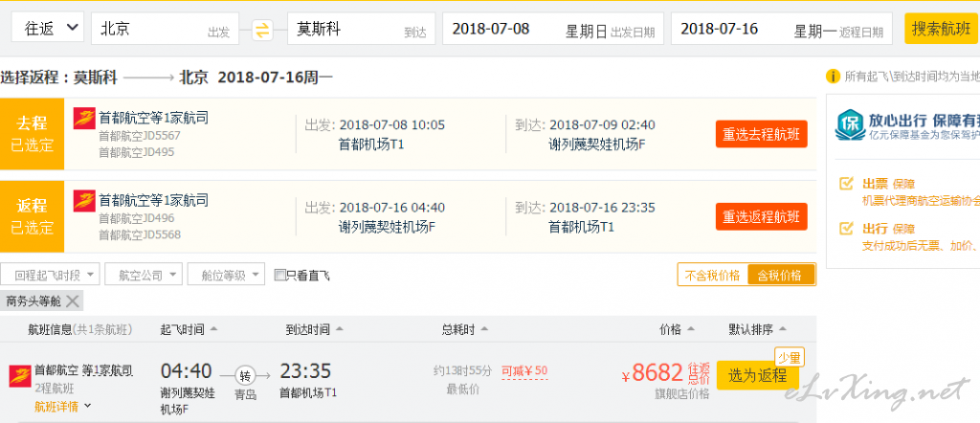Open the 航空公司 airline filter dropdown
The height and width of the screenshot is (423, 980).
pos(144,275)
